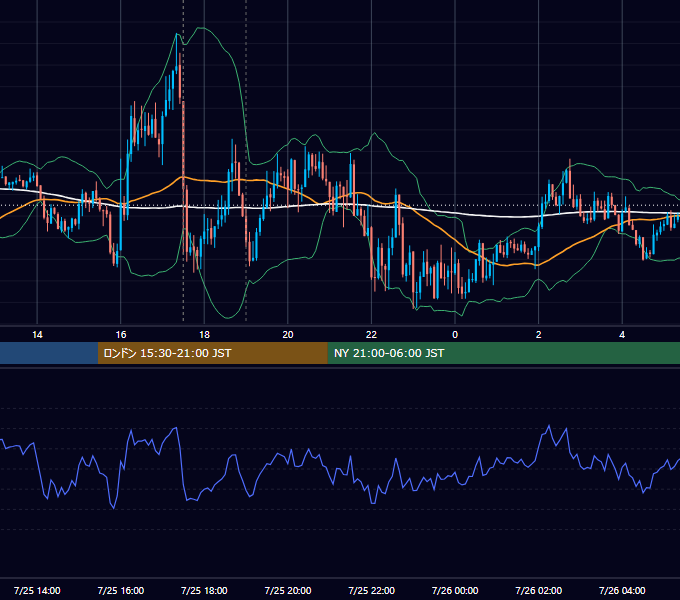Click the 0 hour label on price chart
680x600 pixels.
[455, 335]
